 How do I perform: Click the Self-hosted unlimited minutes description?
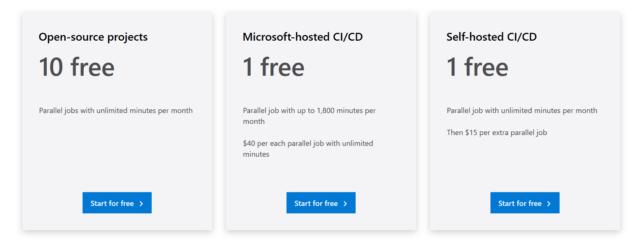point(522,110)
